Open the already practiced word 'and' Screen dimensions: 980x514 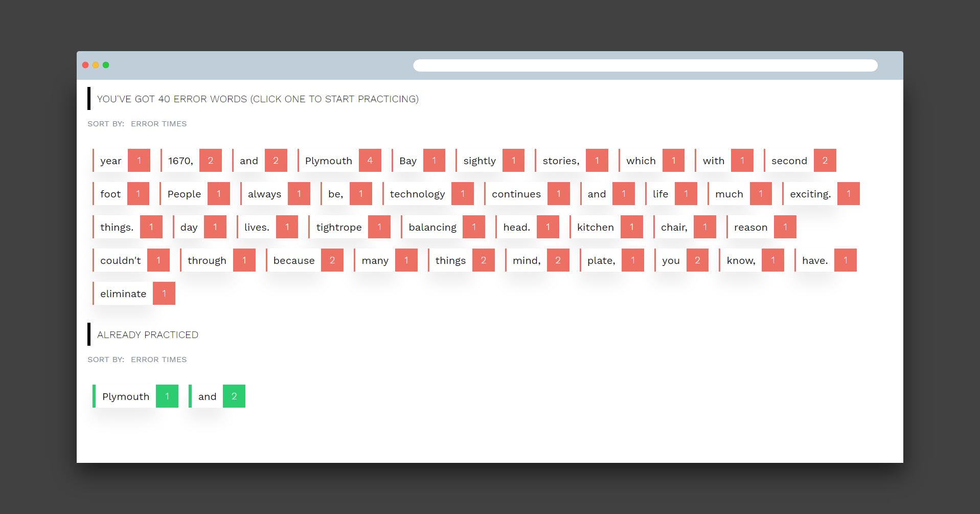click(x=217, y=396)
